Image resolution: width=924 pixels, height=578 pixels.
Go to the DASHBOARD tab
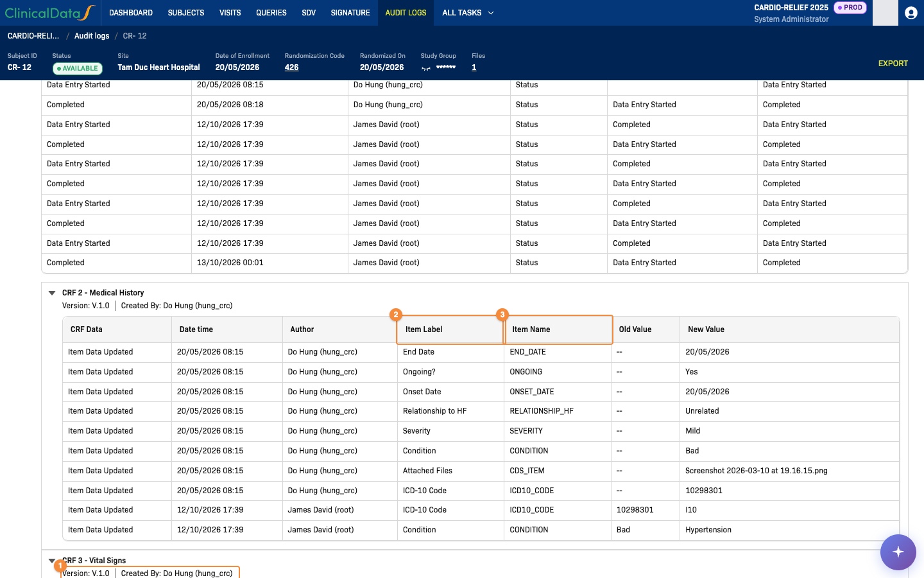131,13
